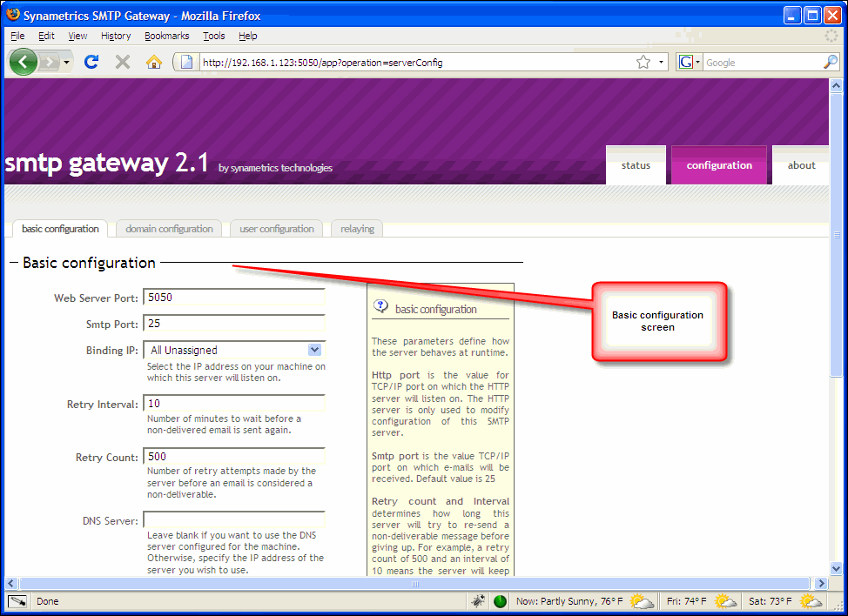Click the Retry Interval field
The image size is (848, 616).
pos(234,403)
